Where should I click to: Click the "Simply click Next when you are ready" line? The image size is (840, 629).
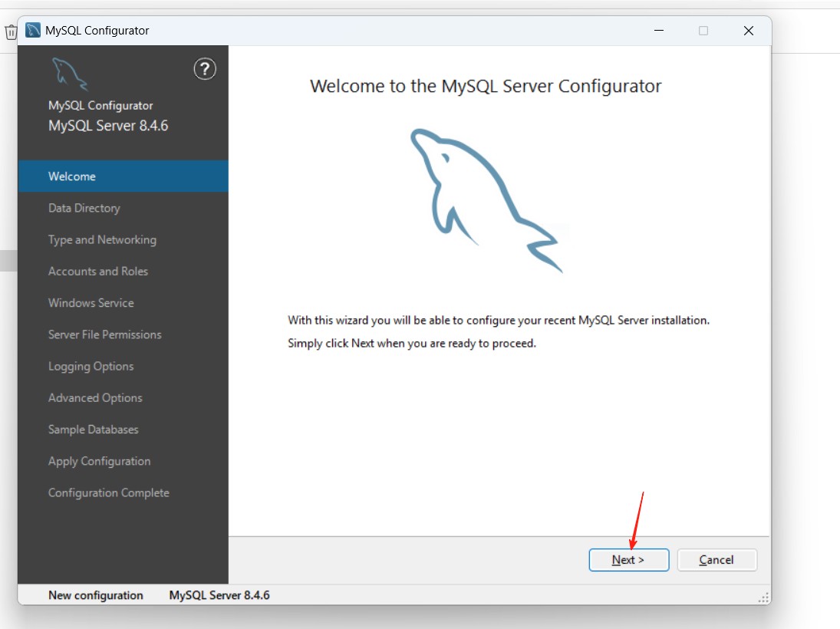[411, 344]
